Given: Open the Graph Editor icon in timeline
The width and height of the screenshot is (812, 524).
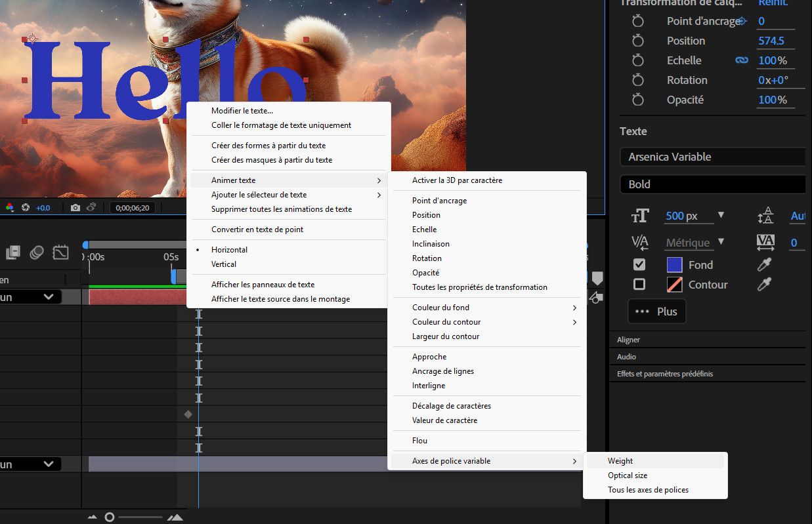Looking at the screenshot, I should pyautogui.click(x=60, y=252).
